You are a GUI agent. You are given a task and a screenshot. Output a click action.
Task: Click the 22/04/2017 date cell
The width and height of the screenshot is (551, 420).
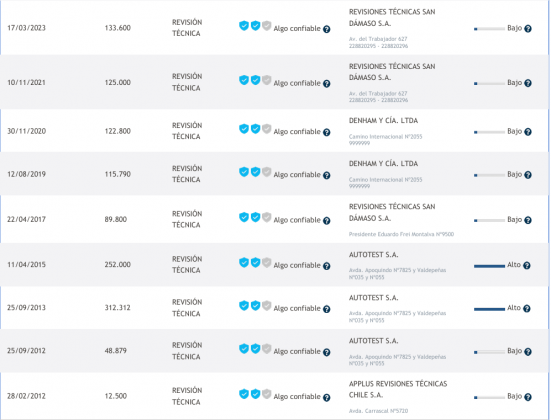(26, 219)
